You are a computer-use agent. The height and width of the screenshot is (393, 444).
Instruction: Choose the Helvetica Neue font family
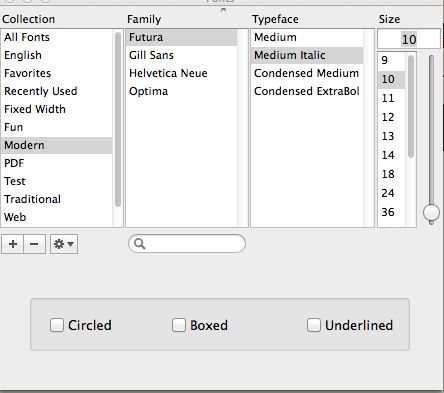(182, 73)
